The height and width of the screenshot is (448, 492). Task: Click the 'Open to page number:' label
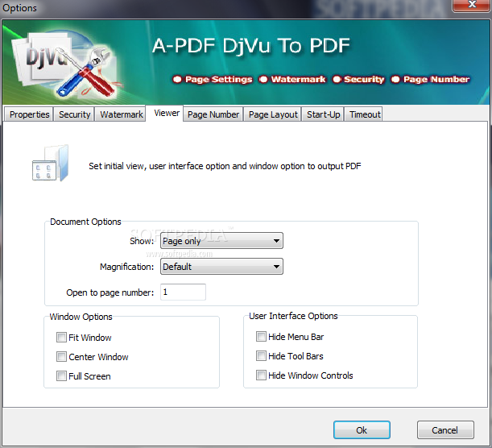[x=110, y=292]
